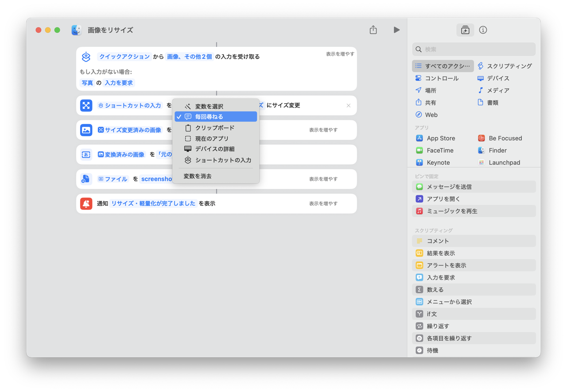
Task: Select 現在のアプリ in the variable menu
Action: pos(216,138)
